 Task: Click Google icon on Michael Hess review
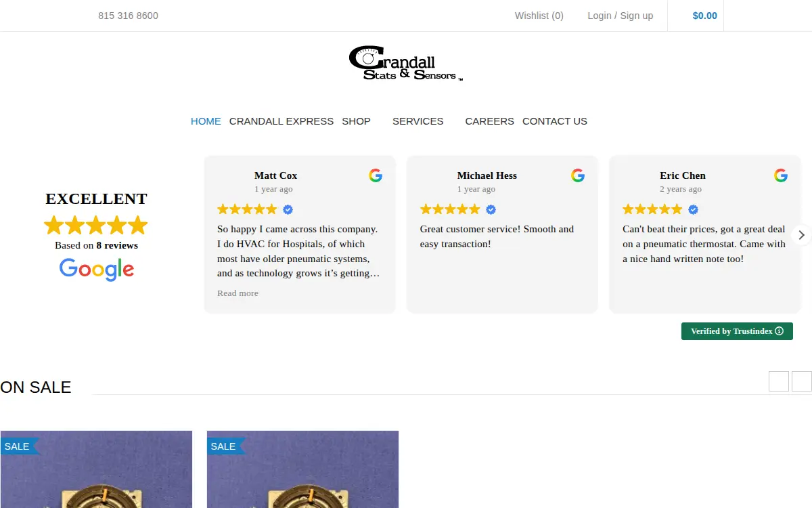tap(578, 175)
